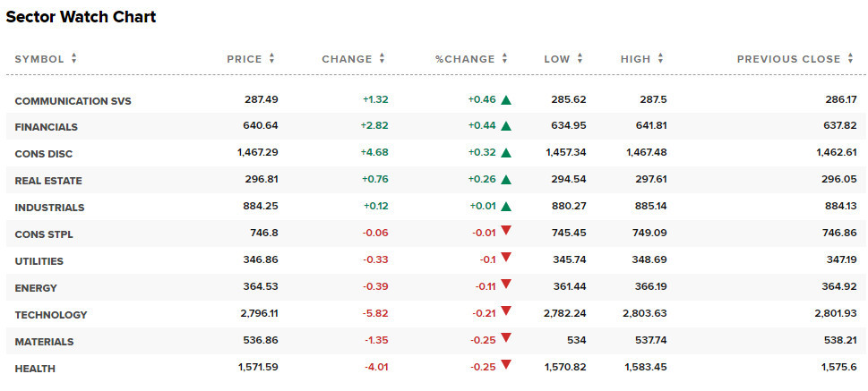Open the FINANCIALS sector link
Viewport: 868px width, 391px height.
[46, 127]
